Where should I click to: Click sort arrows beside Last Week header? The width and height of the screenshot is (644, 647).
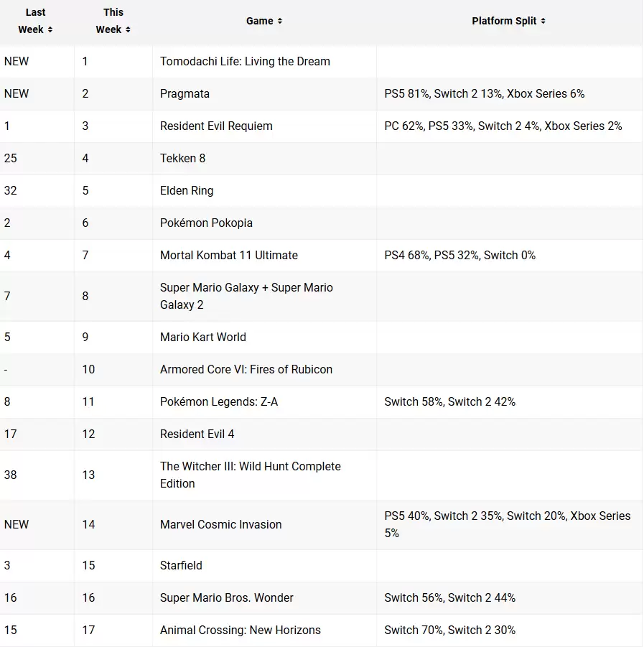pyautogui.click(x=50, y=30)
